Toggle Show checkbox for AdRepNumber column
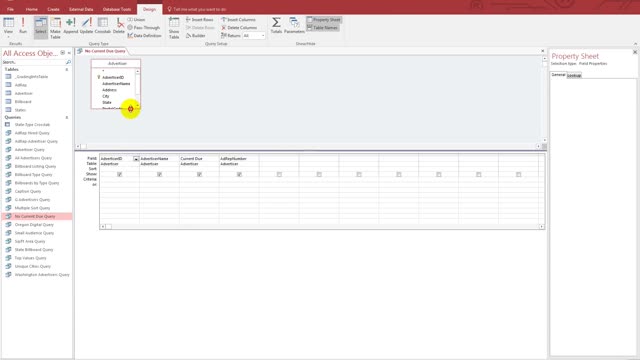The width and height of the screenshot is (640, 360). click(x=240, y=174)
